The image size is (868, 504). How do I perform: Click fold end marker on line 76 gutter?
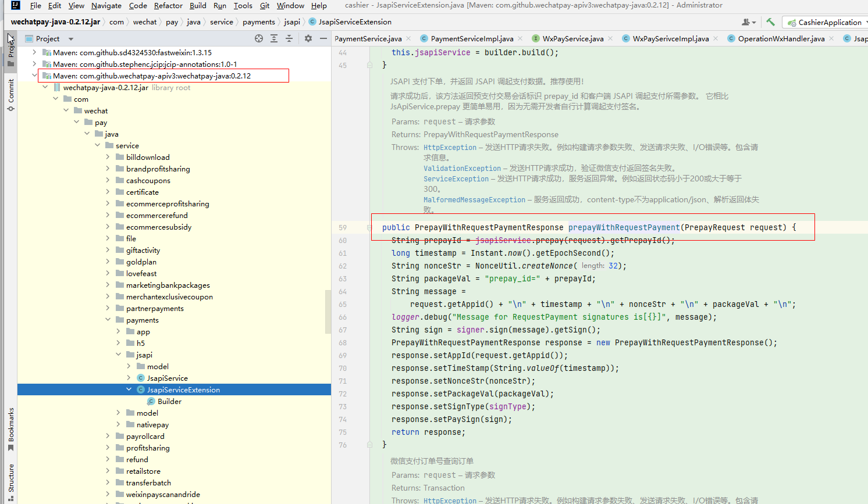369,445
